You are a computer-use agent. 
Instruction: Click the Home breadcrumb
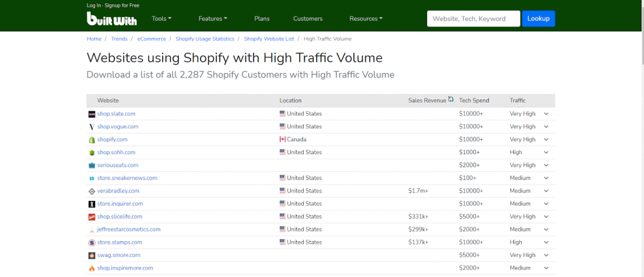pyautogui.click(x=94, y=38)
